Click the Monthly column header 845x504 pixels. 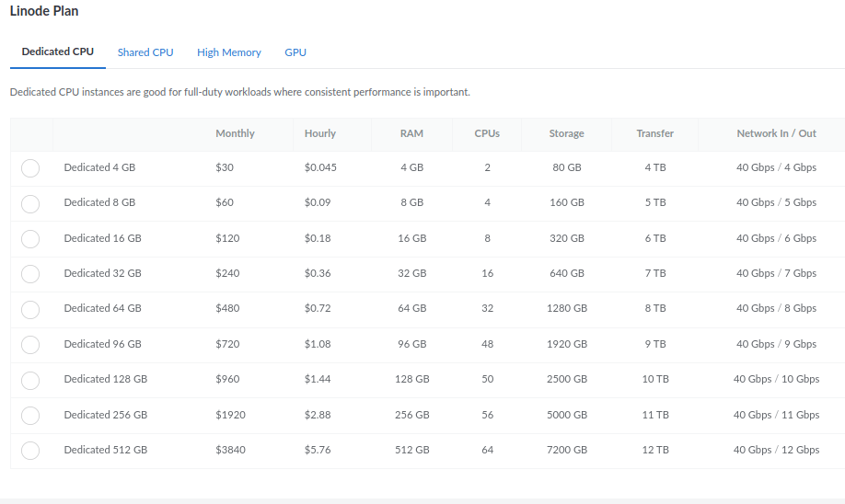[235, 133]
